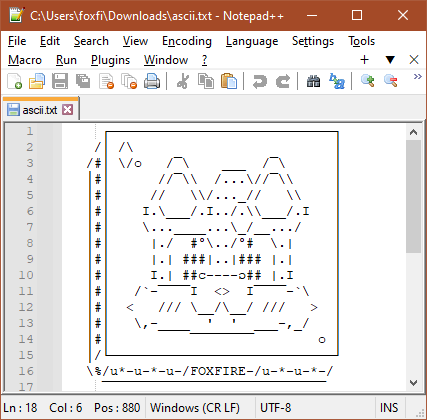This screenshot has height=420, width=427.
Task: Open a file using folder icon
Action: 37,81
